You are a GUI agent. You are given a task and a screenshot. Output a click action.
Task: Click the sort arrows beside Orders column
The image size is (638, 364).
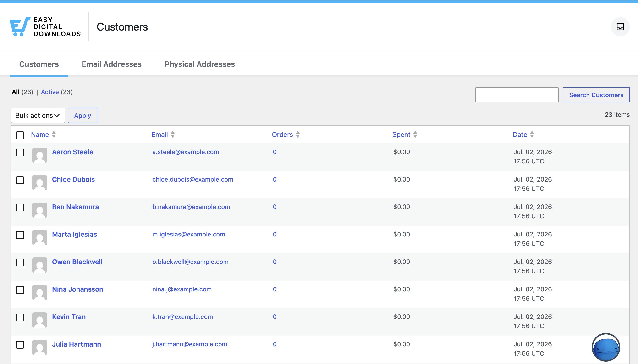[x=298, y=134]
